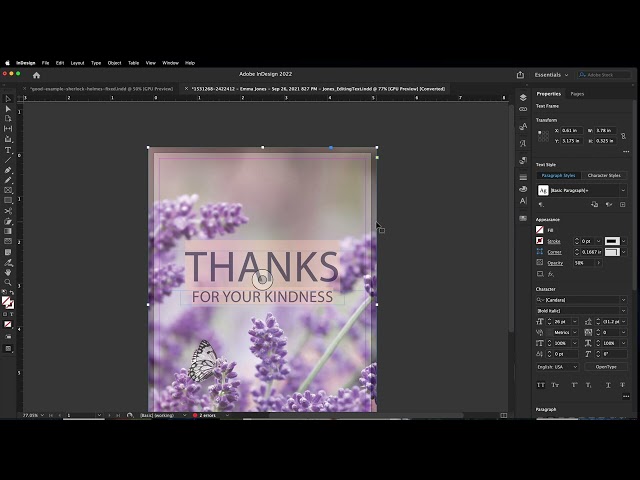This screenshot has height=480, width=640.
Task: Open the English: USA language dropdown
Action: pos(557,367)
